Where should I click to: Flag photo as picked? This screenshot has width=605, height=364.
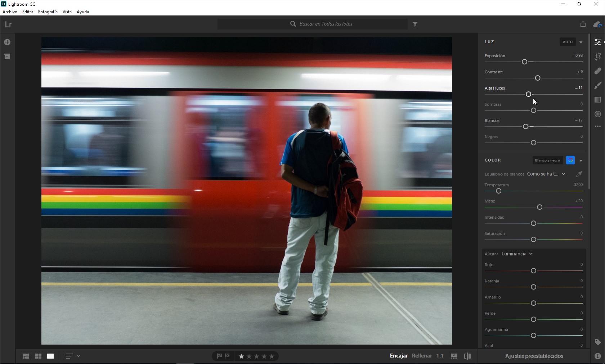coord(219,356)
